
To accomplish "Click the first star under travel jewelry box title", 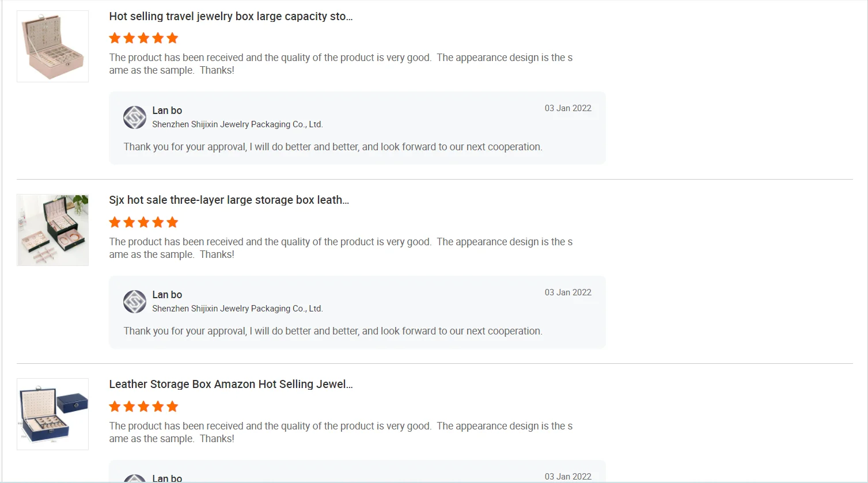I will point(115,39).
